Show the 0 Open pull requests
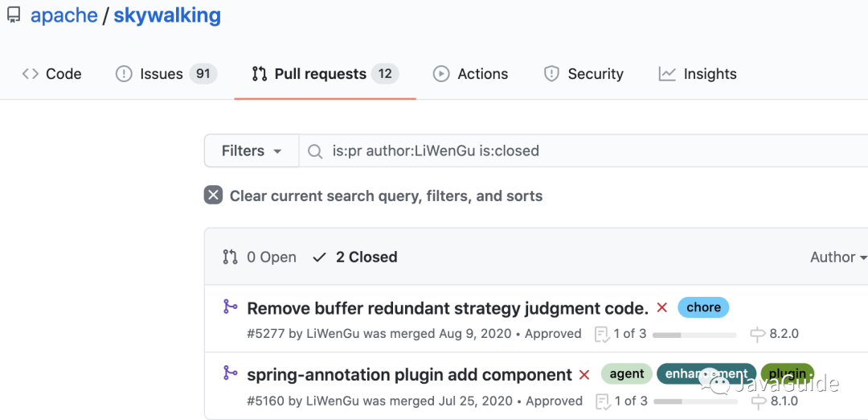 coord(260,257)
